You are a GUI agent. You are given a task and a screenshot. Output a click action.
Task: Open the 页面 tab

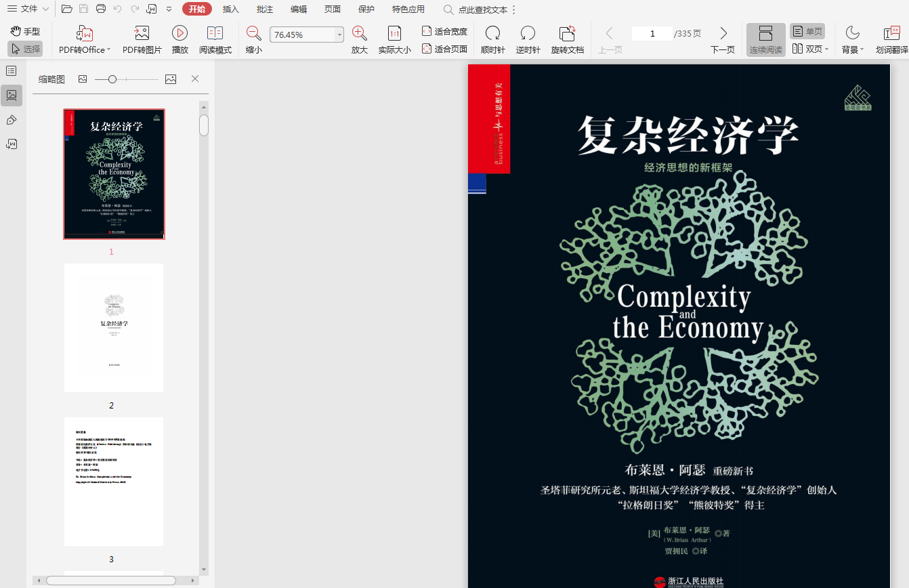333,9
